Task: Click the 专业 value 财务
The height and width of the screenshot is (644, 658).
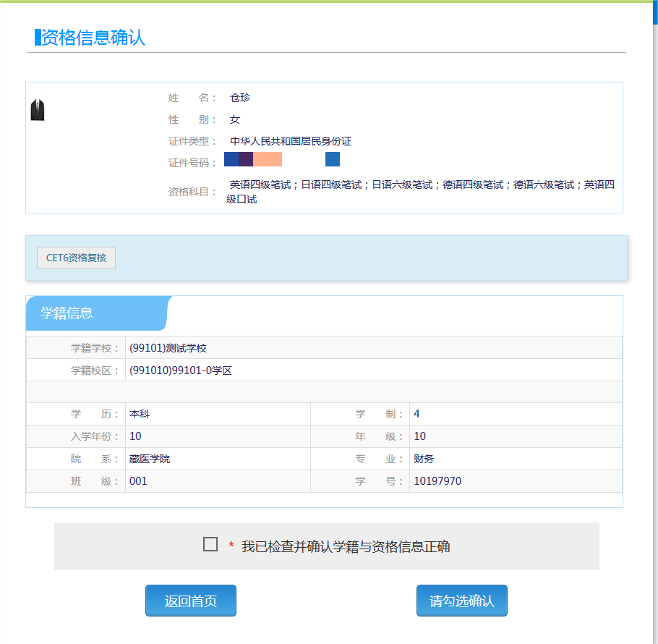Action: (x=424, y=459)
